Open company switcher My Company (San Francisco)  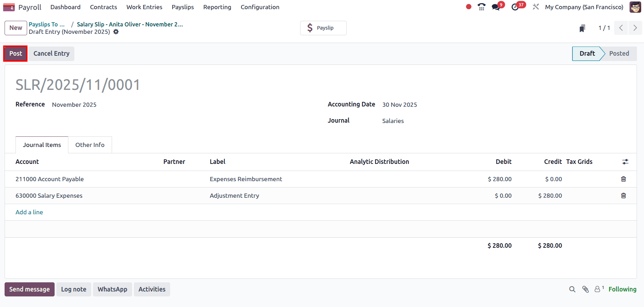point(584,7)
